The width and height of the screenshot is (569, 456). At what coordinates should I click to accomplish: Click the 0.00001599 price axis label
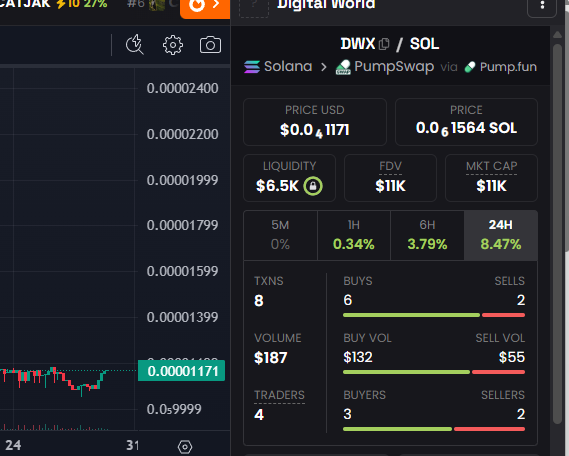click(183, 271)
